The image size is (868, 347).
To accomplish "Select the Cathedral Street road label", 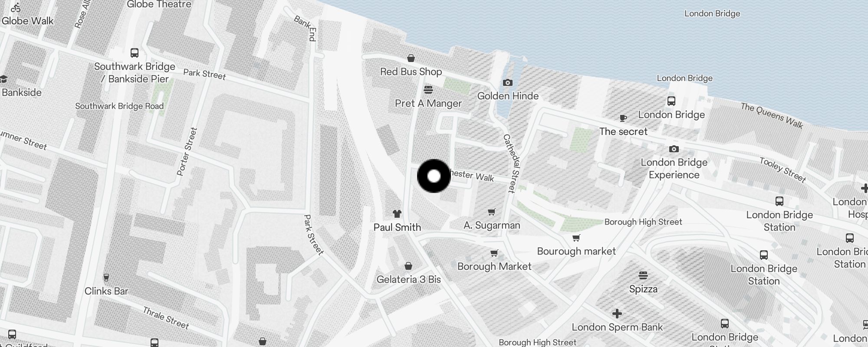I will tap(511, 163).
